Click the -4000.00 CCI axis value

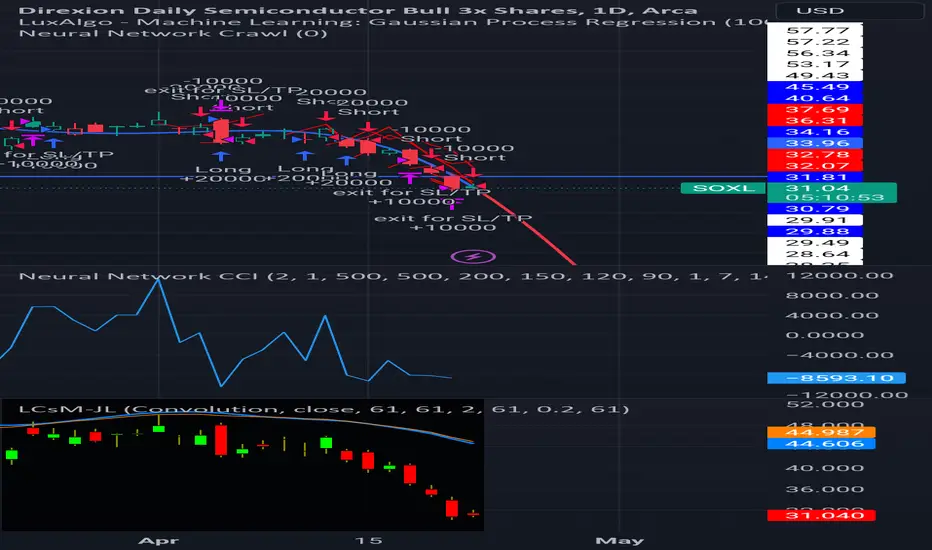point(839,355)
